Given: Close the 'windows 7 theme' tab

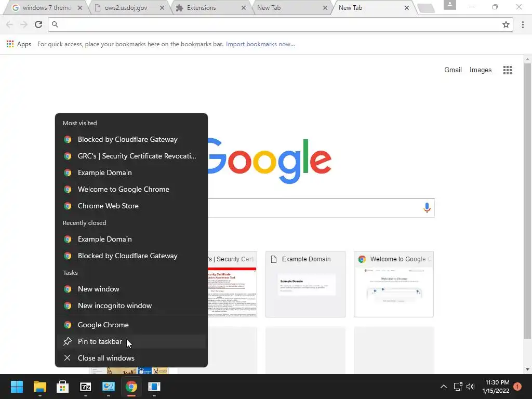Looking at the screenshot, I should (x=80, y=8).
